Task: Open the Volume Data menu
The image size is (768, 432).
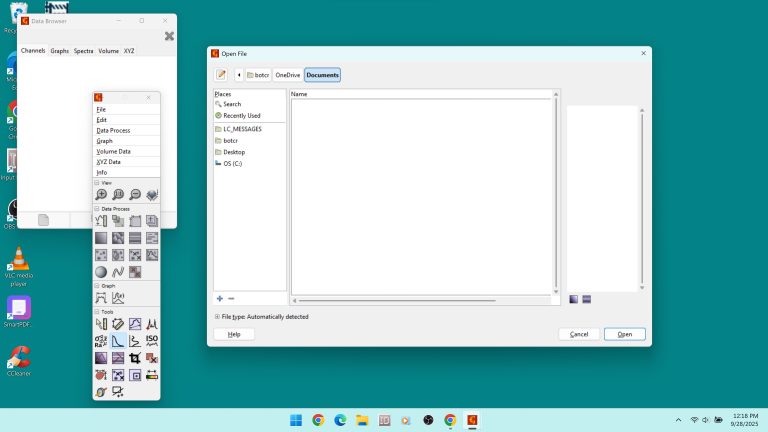Action: click(113, 152)
